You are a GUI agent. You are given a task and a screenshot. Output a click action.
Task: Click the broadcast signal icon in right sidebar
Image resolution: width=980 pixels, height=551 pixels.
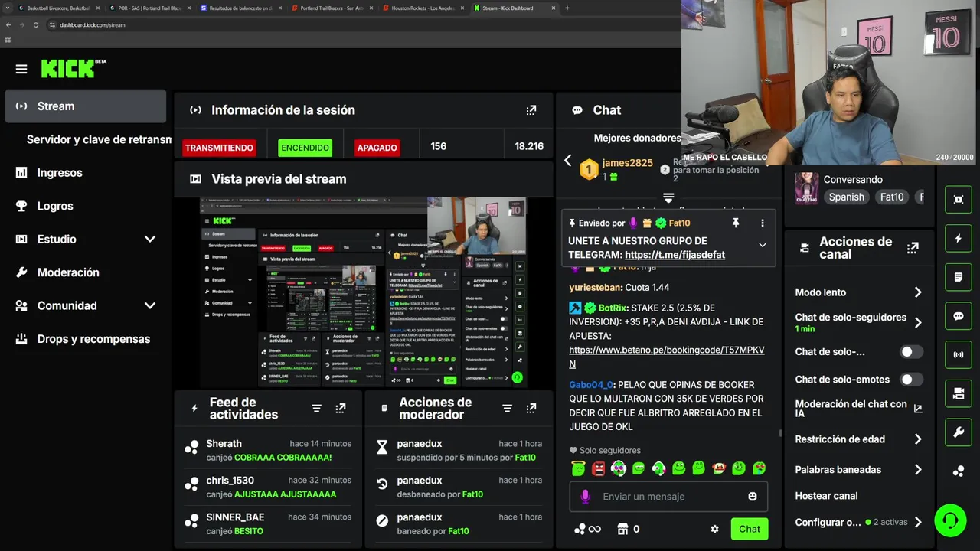pyautogui.click(x=959, y=354)
